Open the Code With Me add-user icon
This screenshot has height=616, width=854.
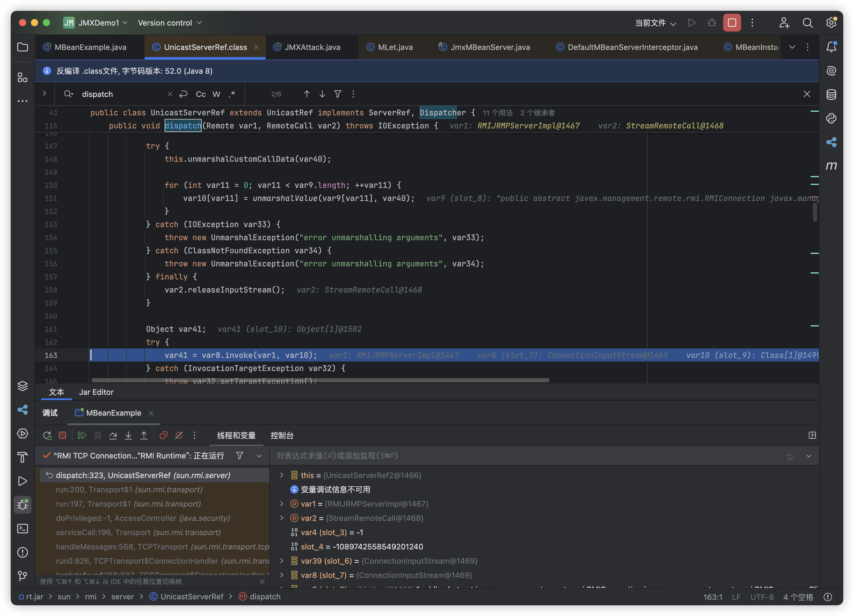coord(784,23)
